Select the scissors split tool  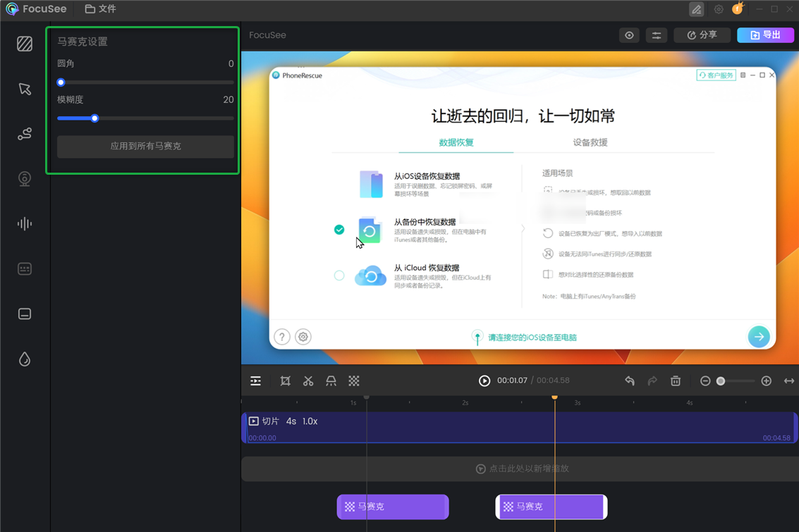308,381
